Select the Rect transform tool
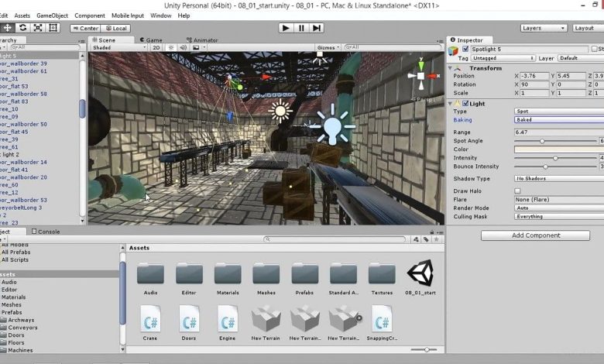Image resolution: width=604 pixels, height=364 pixels. 53,28
